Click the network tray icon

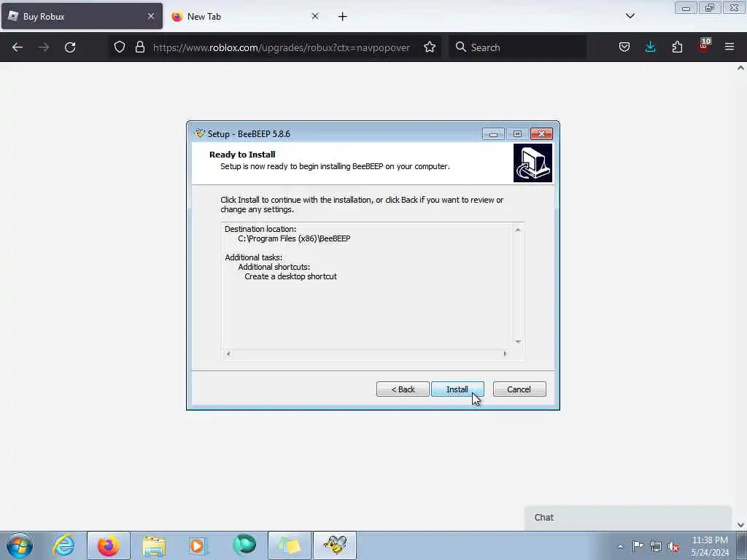(x=656, y=547)
